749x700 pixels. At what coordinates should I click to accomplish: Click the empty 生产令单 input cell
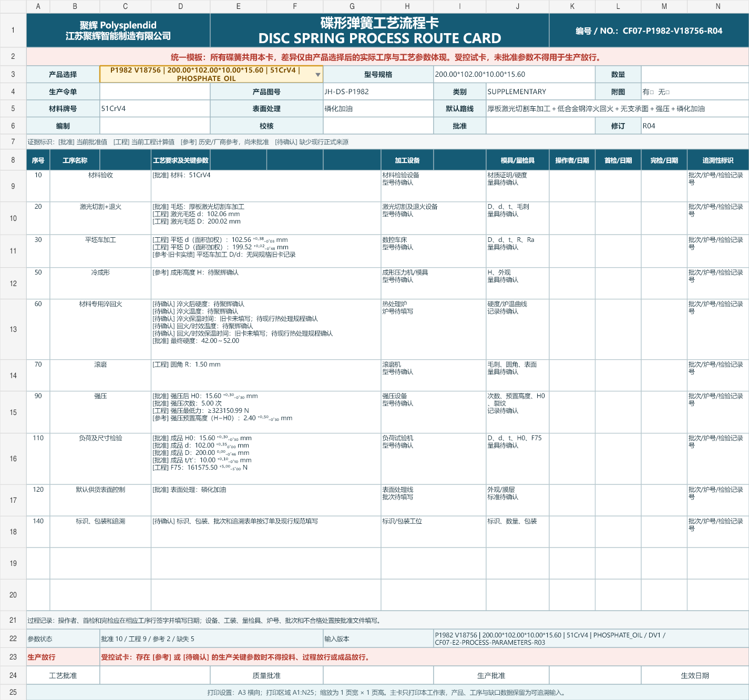coord(155,92)
